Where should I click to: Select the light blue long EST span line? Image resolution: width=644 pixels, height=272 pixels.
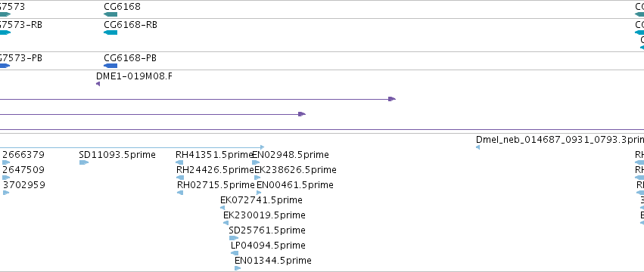pyautogui.click(x=132, y=147)
